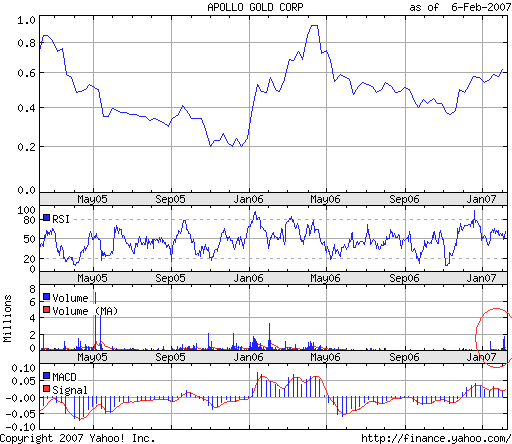This screenshot has height=444, width=512.
Task: Click the 'Copyright 2007 Yahoo! Inc.' text
Action: [77, 438]
